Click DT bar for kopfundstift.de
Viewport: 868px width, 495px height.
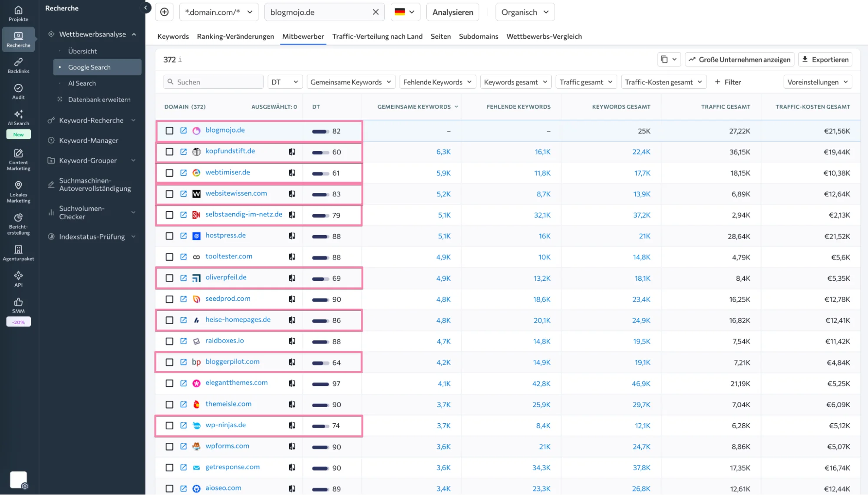(x=320, y=152)
